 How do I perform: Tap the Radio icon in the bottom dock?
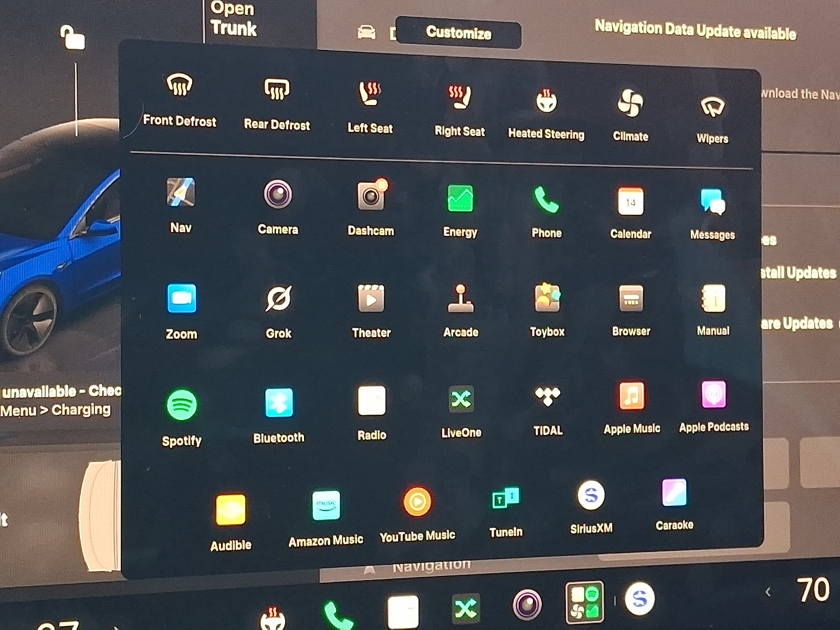point(403,612)
